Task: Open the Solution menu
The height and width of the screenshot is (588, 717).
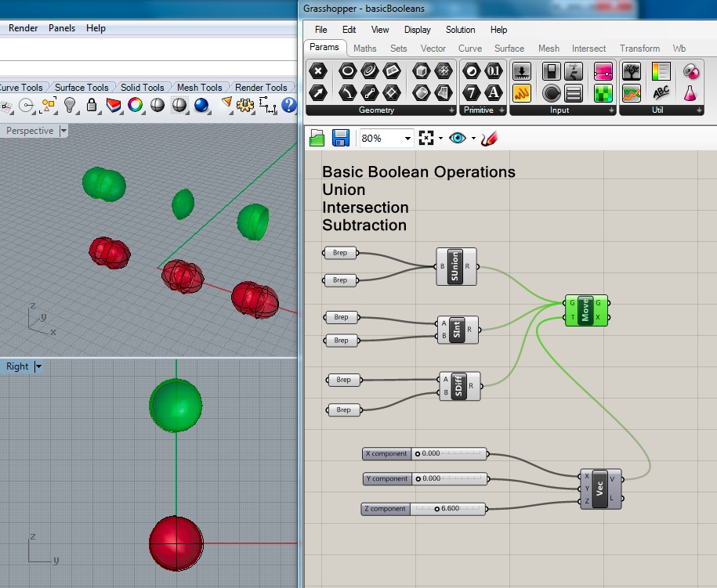Action: pyautogui.click(x=460, y=30)
